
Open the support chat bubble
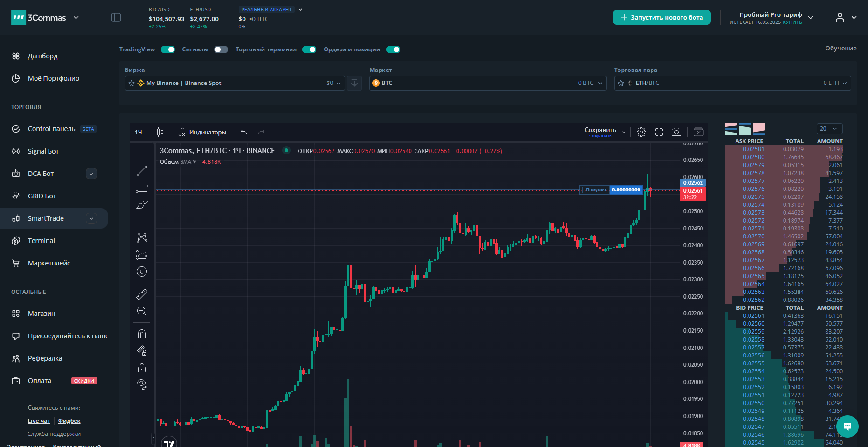[847, 426]
